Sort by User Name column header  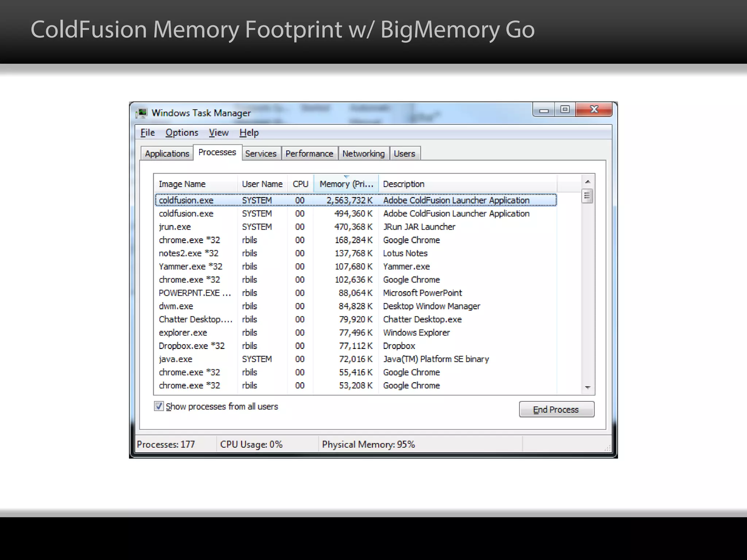click(263, 184)
